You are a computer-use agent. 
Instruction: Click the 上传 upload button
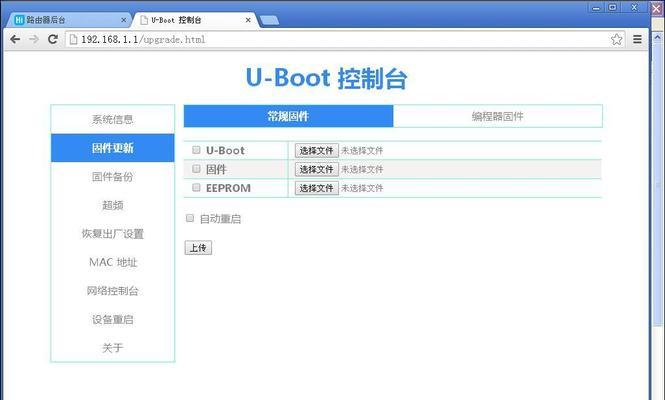coord(198,248)
